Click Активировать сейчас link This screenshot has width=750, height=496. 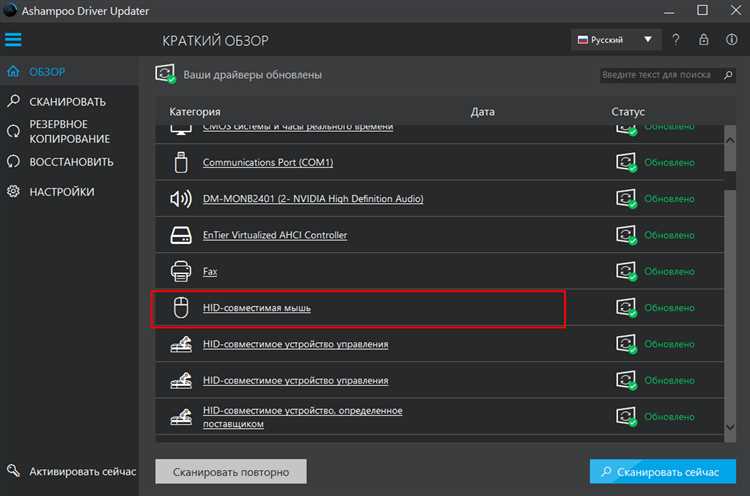coord(82,472)
